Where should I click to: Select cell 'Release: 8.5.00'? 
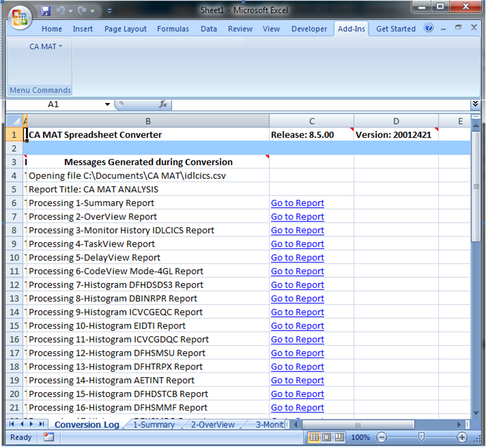[x=311, y=135]
